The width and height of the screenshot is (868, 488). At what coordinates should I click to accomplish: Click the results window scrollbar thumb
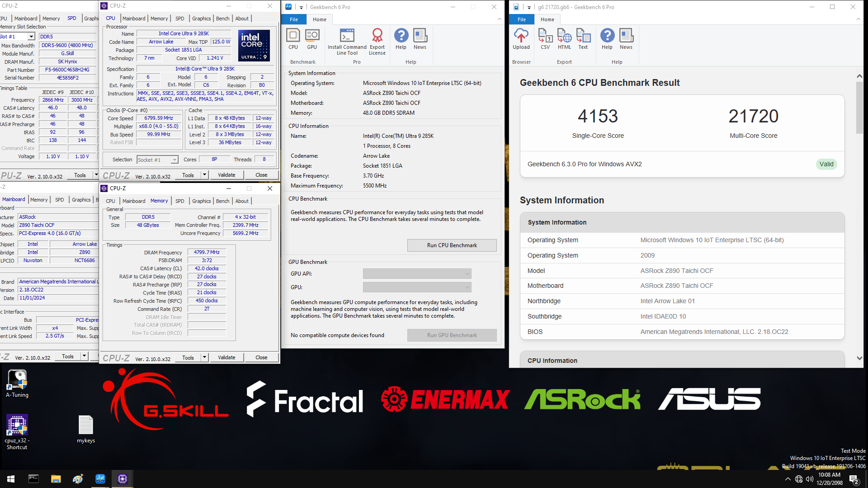coord(859,108)
